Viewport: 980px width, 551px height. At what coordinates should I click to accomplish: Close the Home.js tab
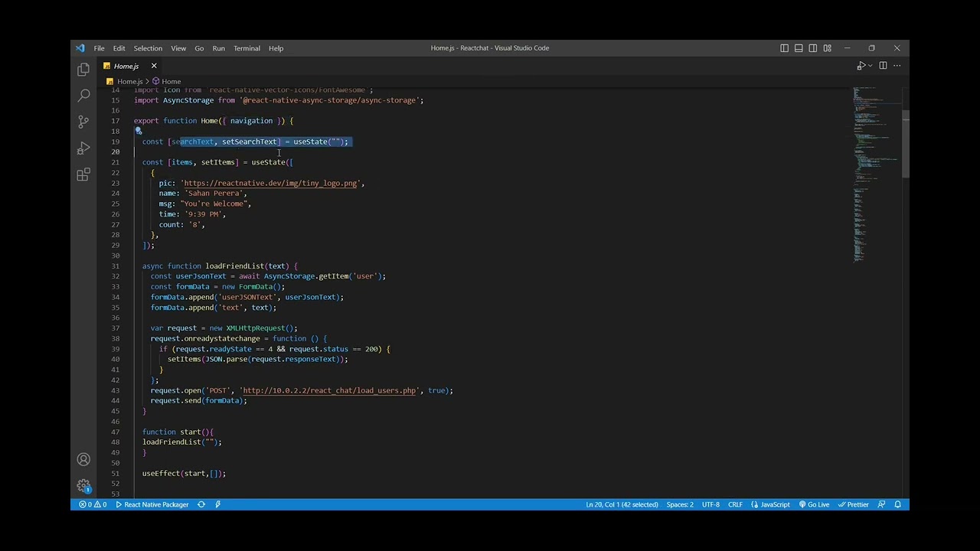(154, 66)
